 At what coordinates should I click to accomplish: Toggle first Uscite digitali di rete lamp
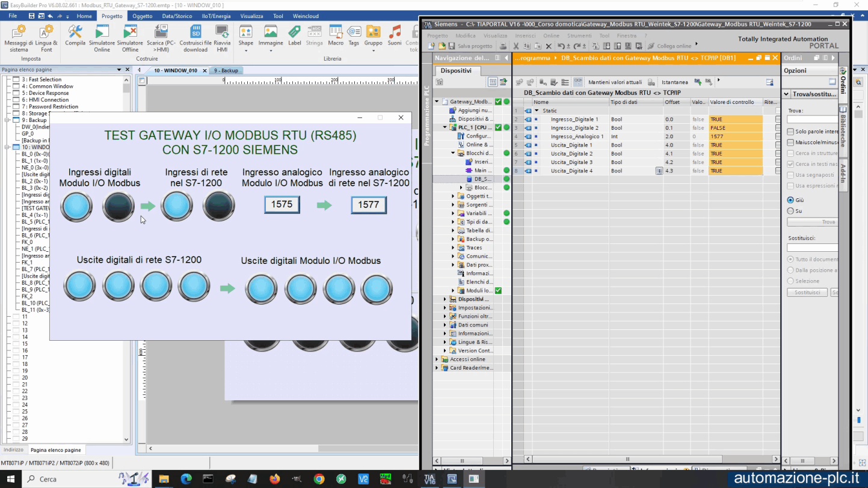[79, 286]
